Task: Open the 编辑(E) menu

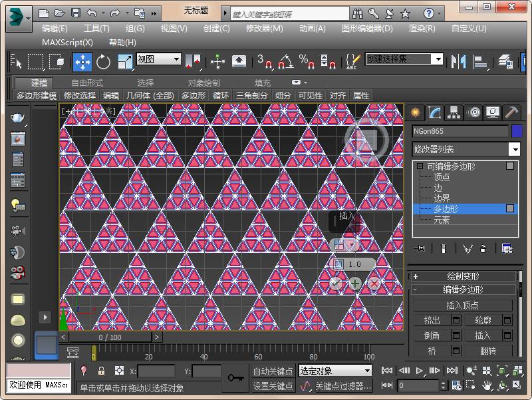Action: pyautogui.click(x=55, y=29)
